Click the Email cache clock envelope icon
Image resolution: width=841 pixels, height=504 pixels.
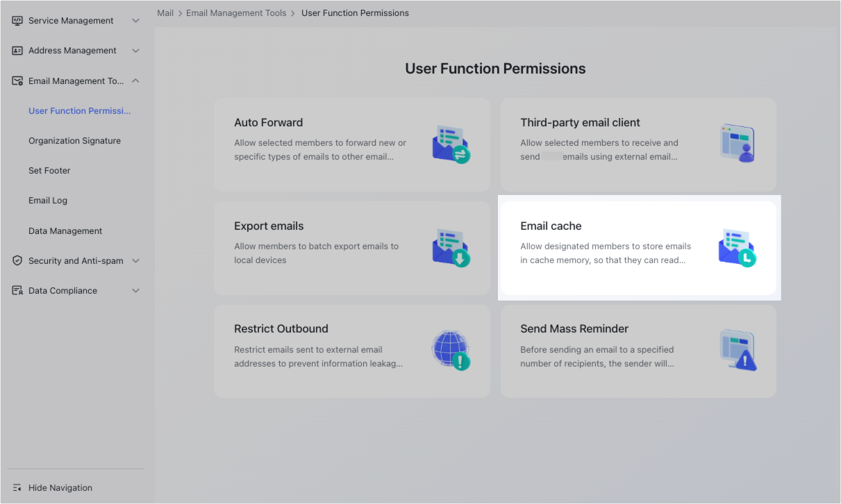(738, 245)
